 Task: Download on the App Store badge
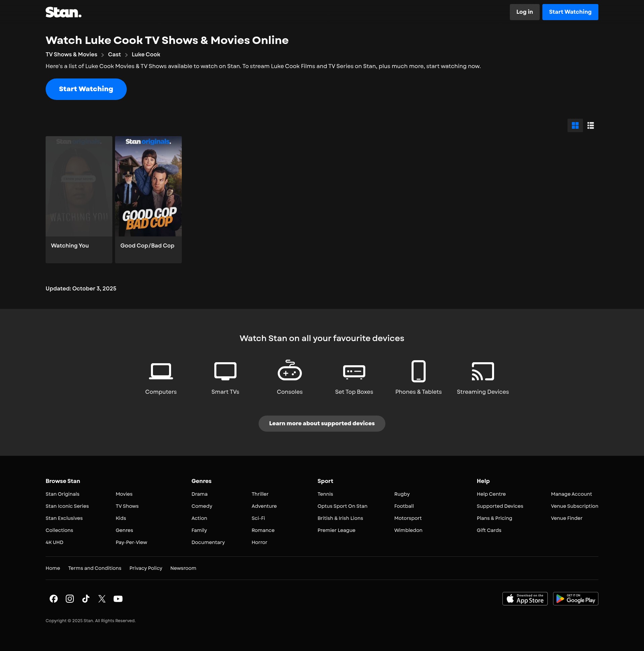[x=525, y=598]
